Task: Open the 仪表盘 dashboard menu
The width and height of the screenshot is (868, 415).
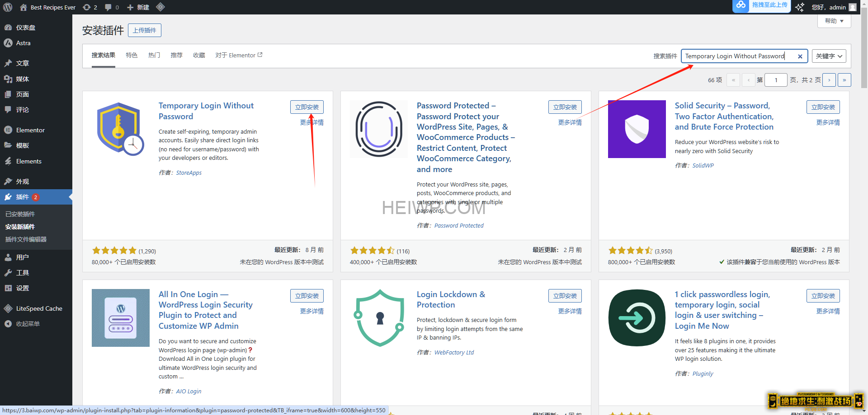Action: pos(36,28)
